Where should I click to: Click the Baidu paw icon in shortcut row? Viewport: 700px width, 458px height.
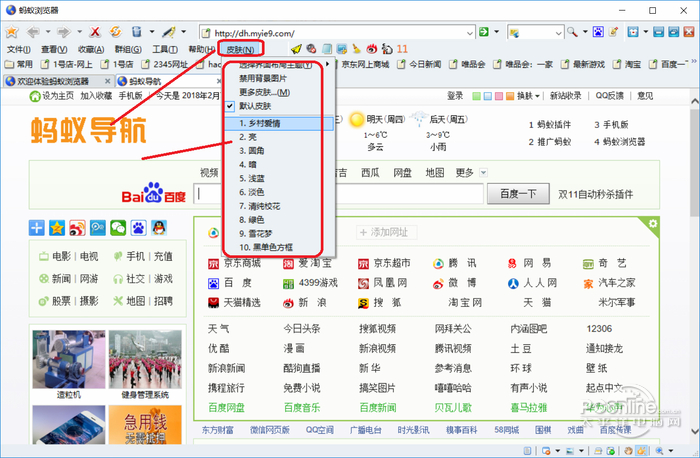(138, 228)
